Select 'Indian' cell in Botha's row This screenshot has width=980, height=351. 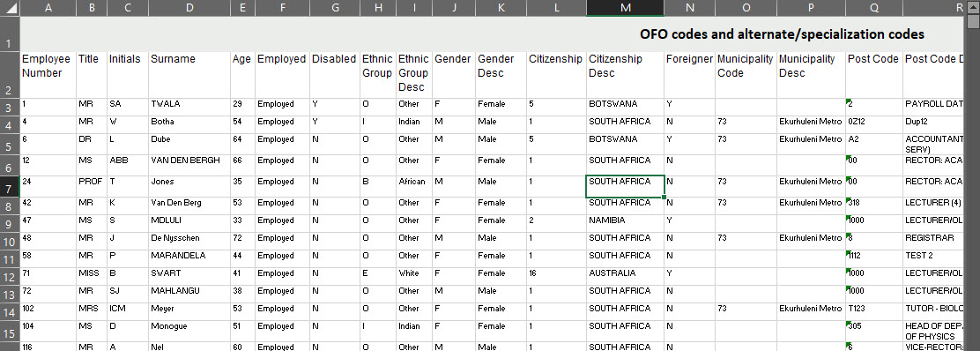coord(413,123)
